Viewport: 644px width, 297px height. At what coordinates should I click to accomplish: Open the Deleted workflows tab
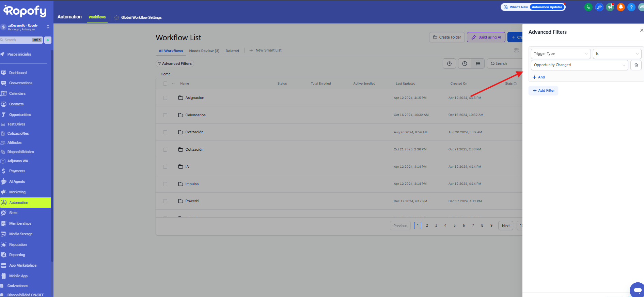(x=232, y=51)
